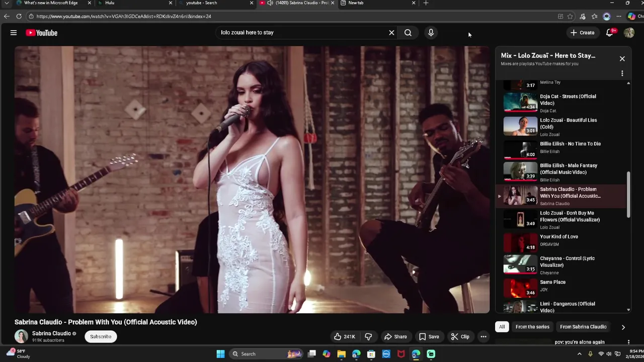Viewport: 644px width, 362px height.
Task: Select the All filter chip
Action: coord(502,327)
